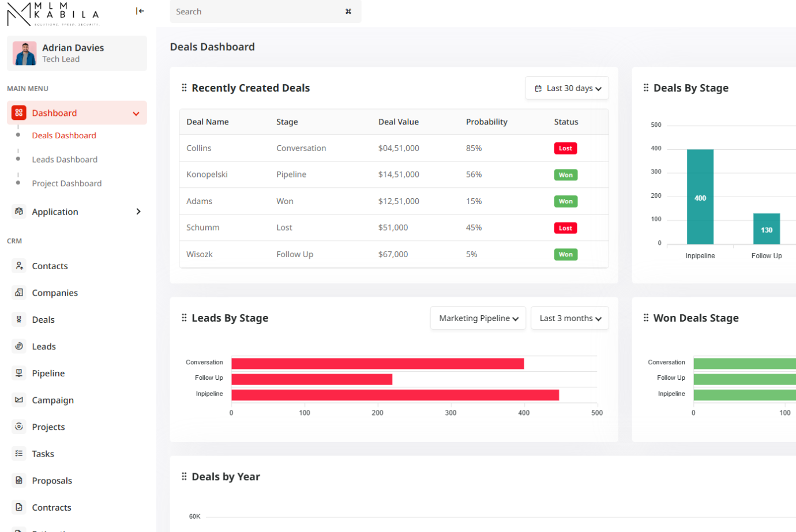The width and height of the screenshot is (796, 532).
Task: Click the Follow Up stage cell for Wisozk
Action: [x=295, y=254]
